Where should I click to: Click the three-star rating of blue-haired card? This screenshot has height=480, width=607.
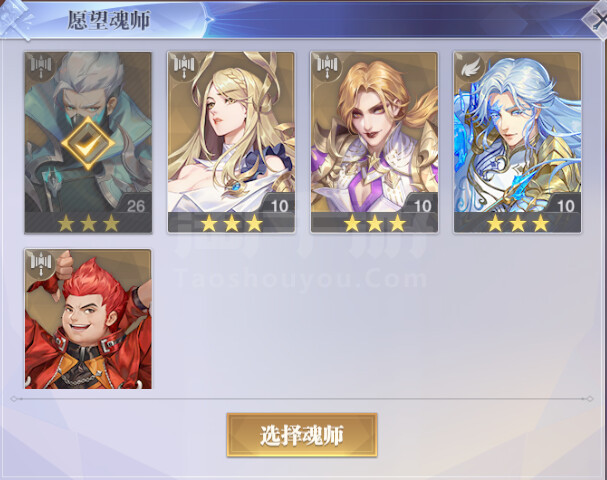pyautogui.click(x=518, y=223)
